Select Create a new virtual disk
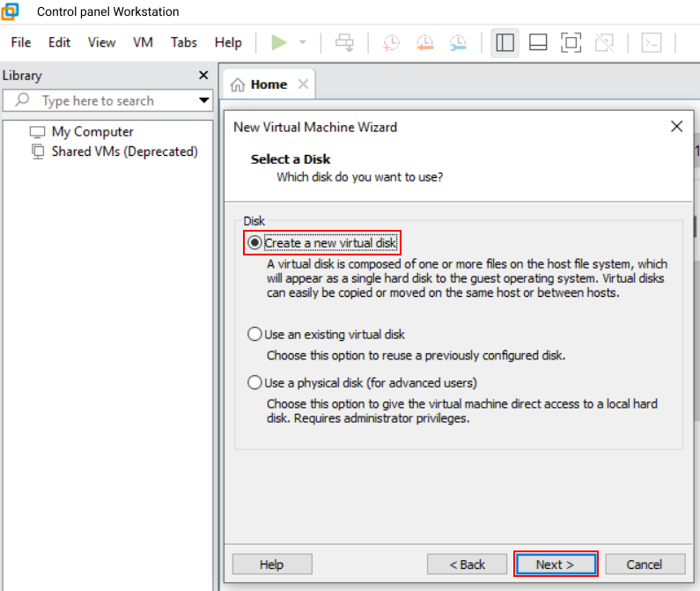 255,242
